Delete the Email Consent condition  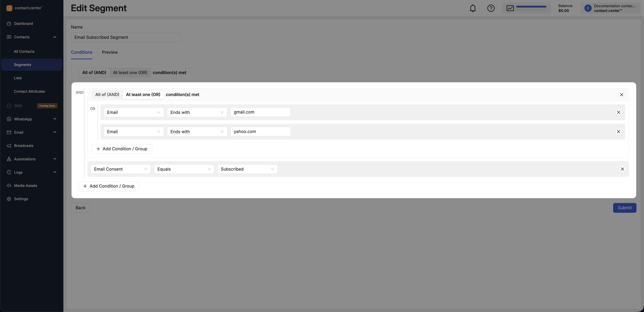622,169
